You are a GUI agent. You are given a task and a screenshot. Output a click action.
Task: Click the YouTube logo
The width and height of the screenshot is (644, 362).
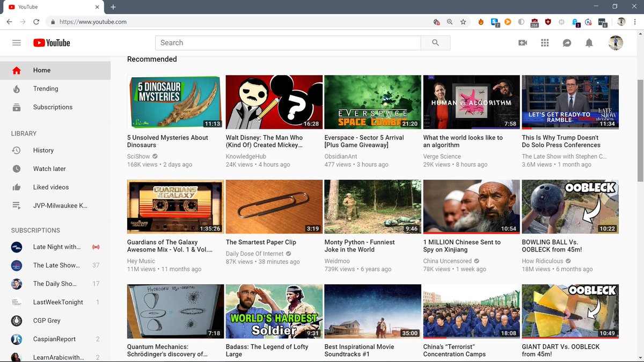52,43
